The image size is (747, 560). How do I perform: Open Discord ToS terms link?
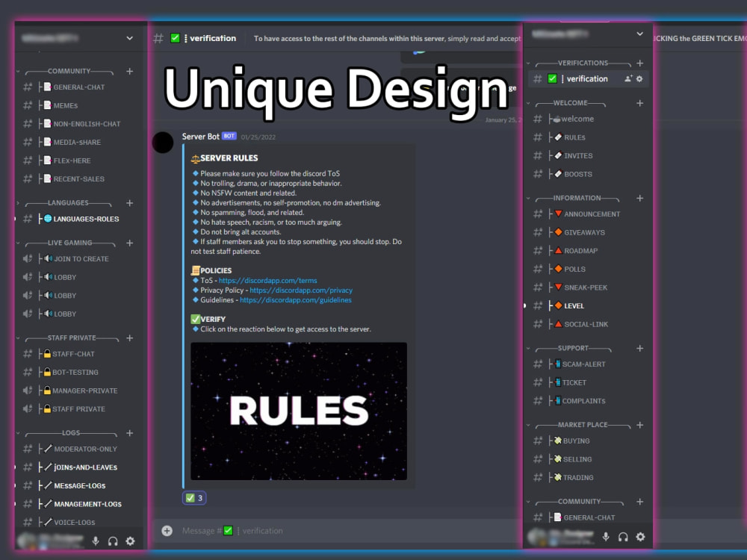(x=267, y=281)
